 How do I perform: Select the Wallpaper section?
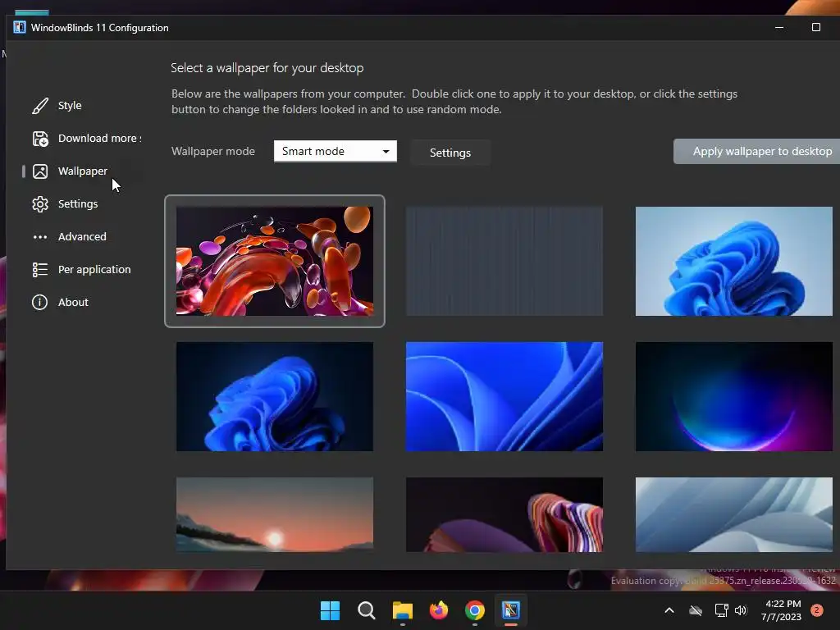pos(83,171)
